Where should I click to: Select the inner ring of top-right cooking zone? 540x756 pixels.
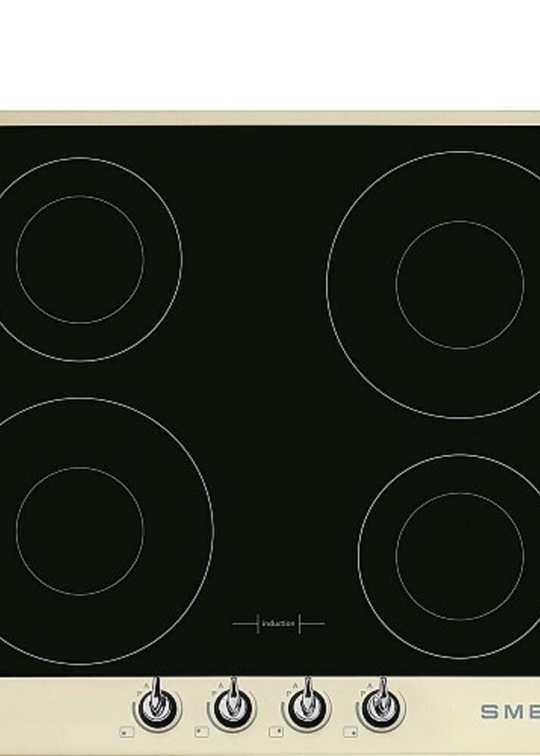coord(460,285)
